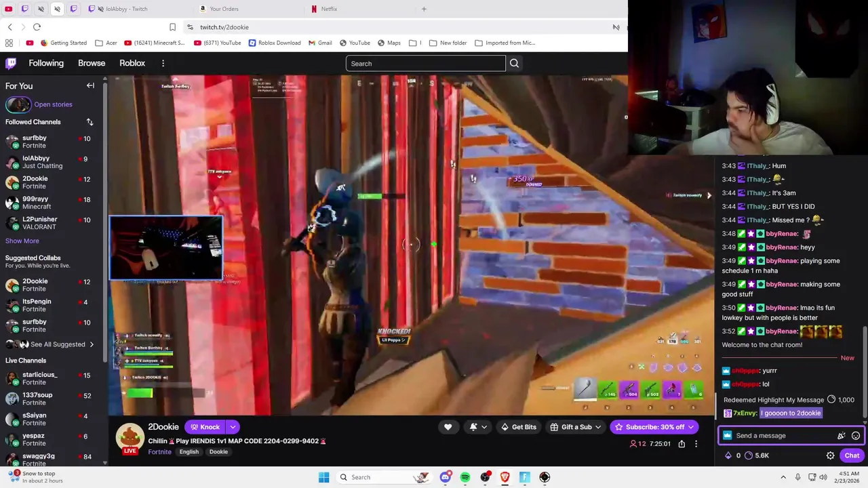Open Gmail bookmark

pos(320,43)
